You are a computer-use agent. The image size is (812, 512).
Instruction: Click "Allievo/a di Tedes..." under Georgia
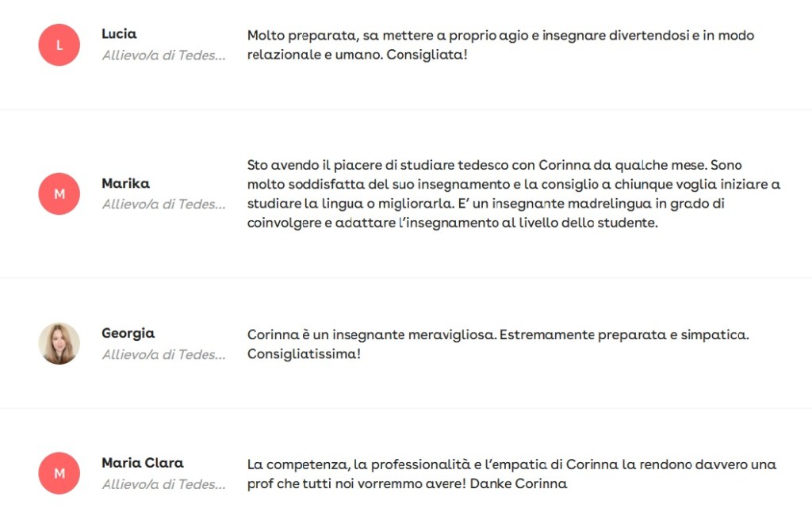163,355
